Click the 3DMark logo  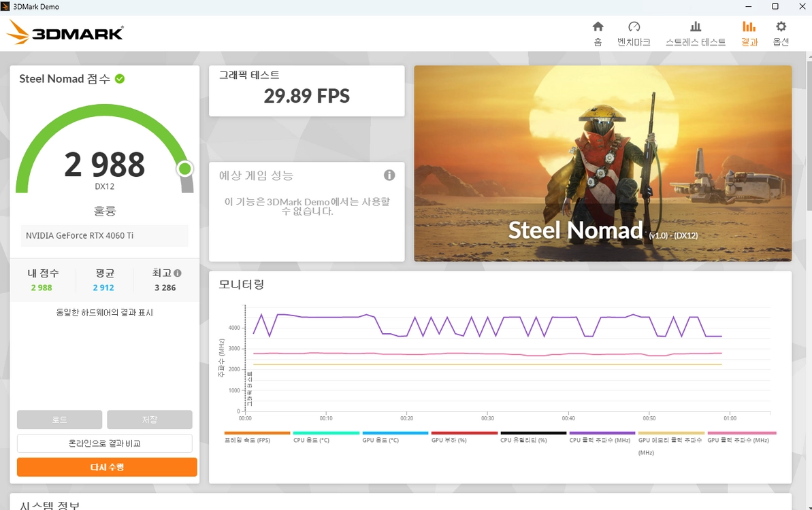pyautogui.click(x=65, y=33)
